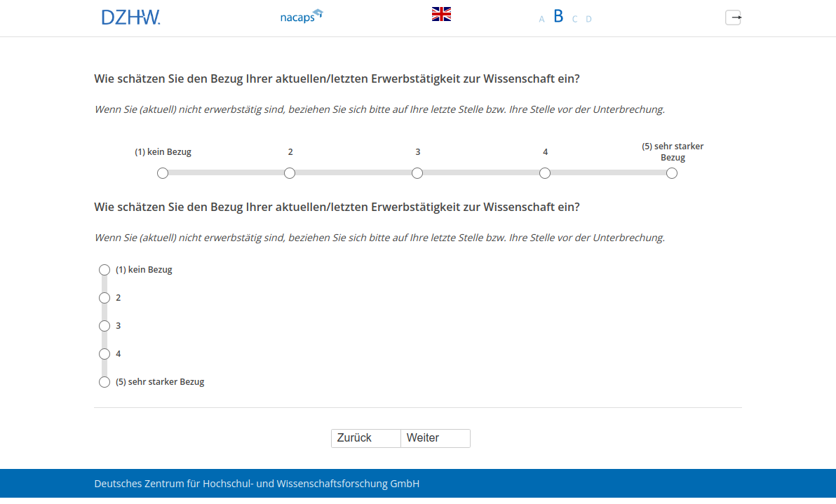Select '(5) sehr starker Bezug' on horizontal scale
This screenshot has width=836, height=504.
click(672, 173)
